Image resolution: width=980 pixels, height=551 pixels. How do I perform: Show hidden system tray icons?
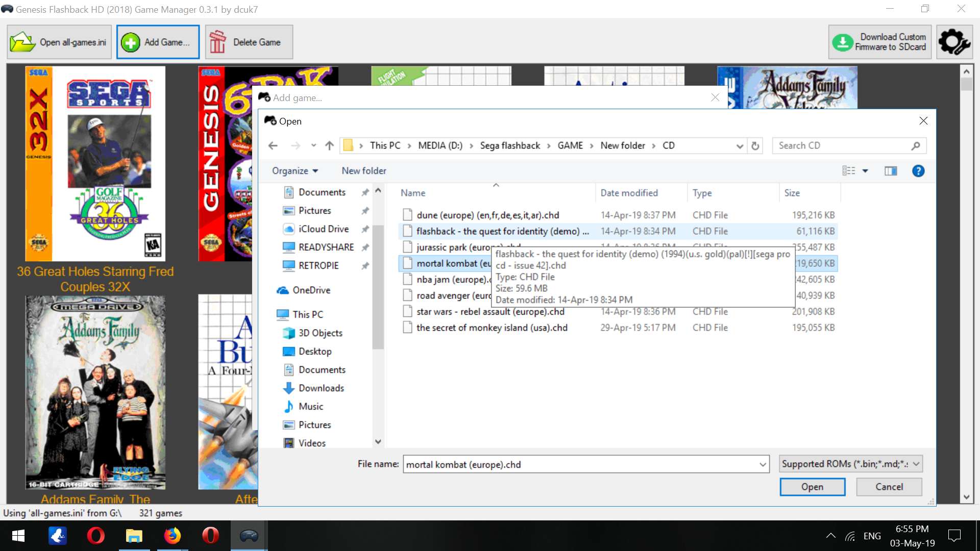pyautogui.click(x=831, y=536)
